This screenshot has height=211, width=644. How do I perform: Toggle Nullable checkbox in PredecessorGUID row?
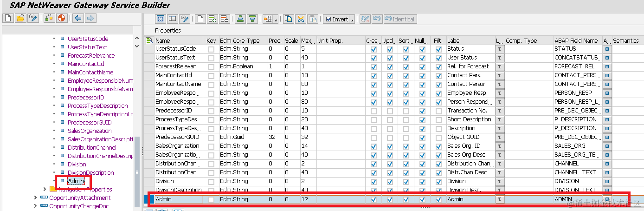point(422,138)
